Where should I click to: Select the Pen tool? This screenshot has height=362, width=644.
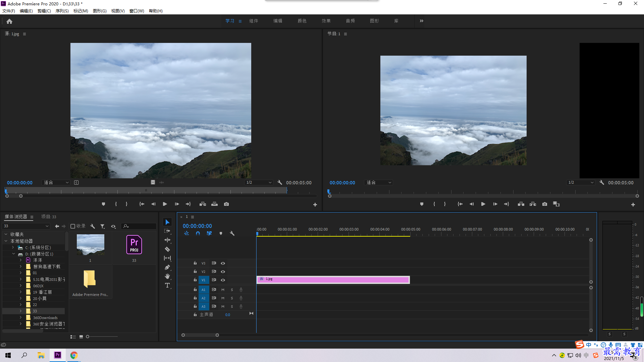(x=167, y=267)
